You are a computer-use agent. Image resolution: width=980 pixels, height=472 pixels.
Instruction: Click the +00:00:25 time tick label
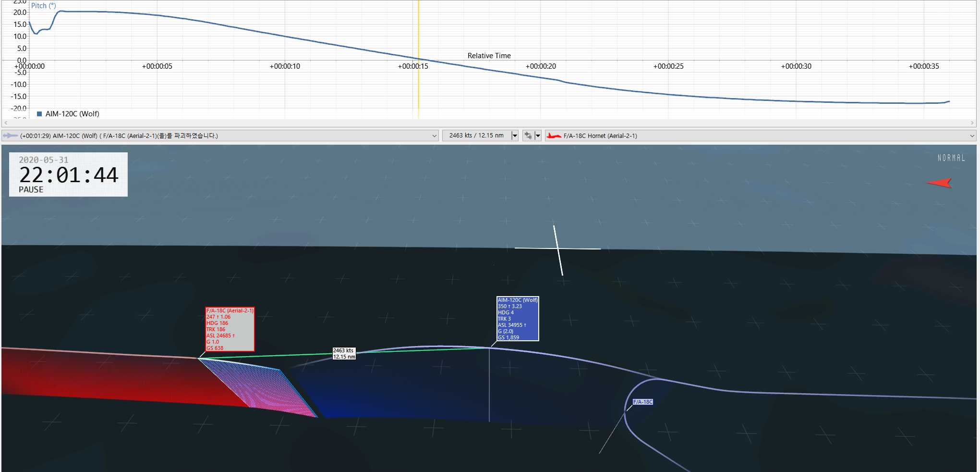668,66
